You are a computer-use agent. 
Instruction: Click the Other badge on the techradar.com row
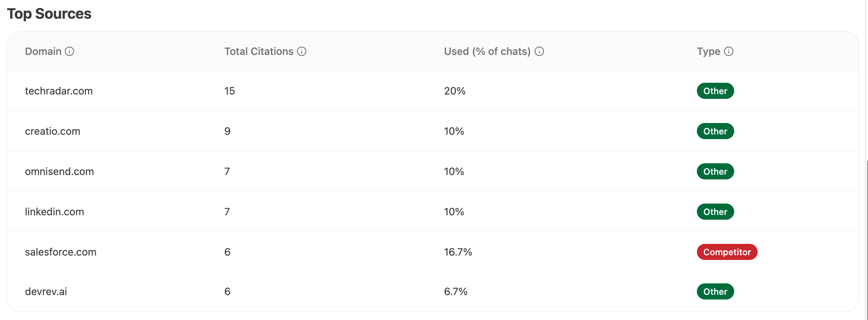point(715,91)
